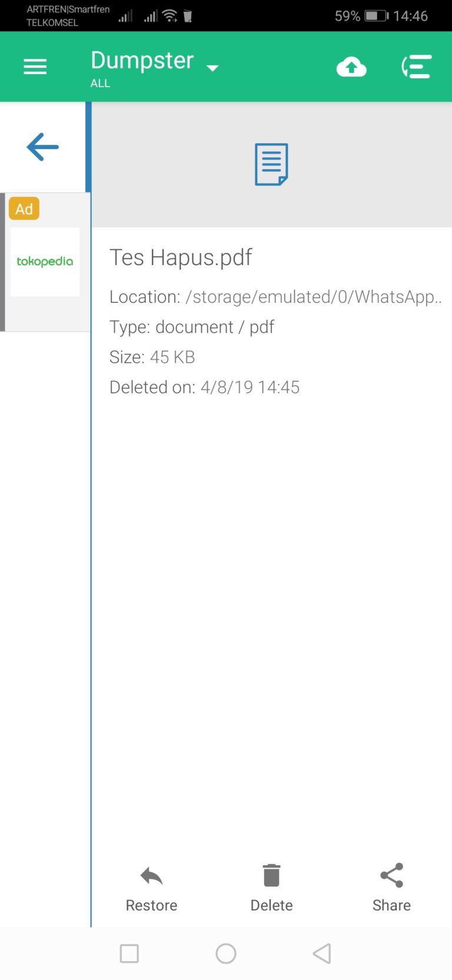Screen dimensions: 452x980
Task: Click the Restore label
Action: tap(151, 905)
